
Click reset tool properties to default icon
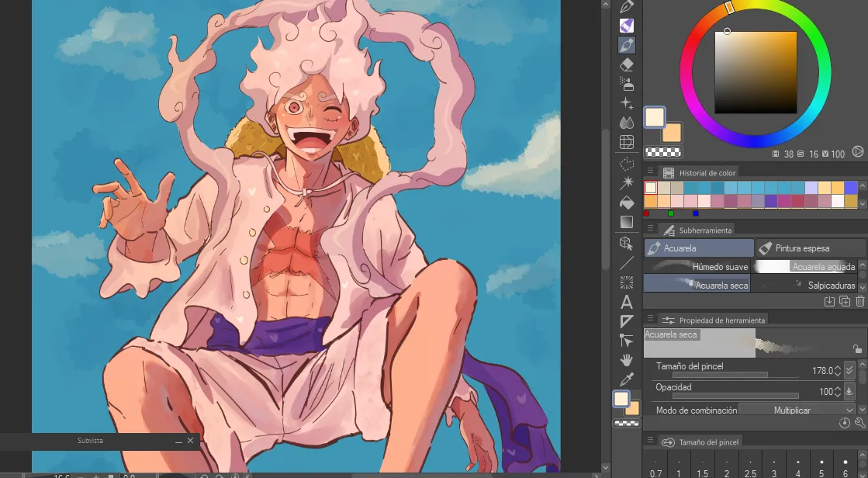844,423
